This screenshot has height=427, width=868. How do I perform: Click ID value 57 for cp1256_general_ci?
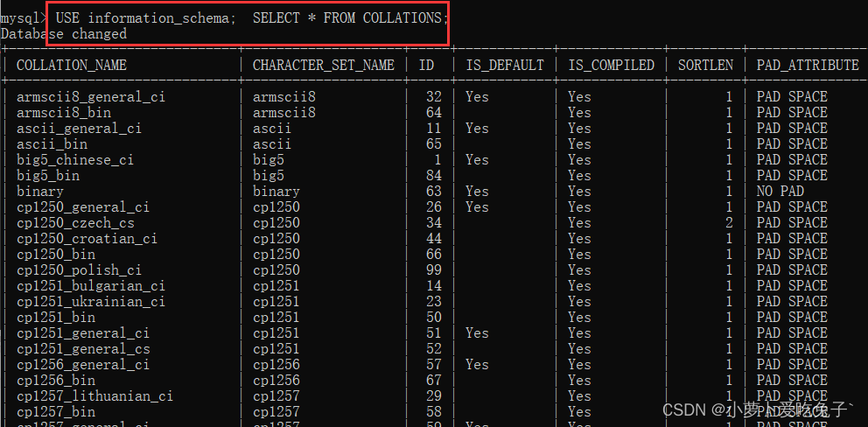[434, 365]
